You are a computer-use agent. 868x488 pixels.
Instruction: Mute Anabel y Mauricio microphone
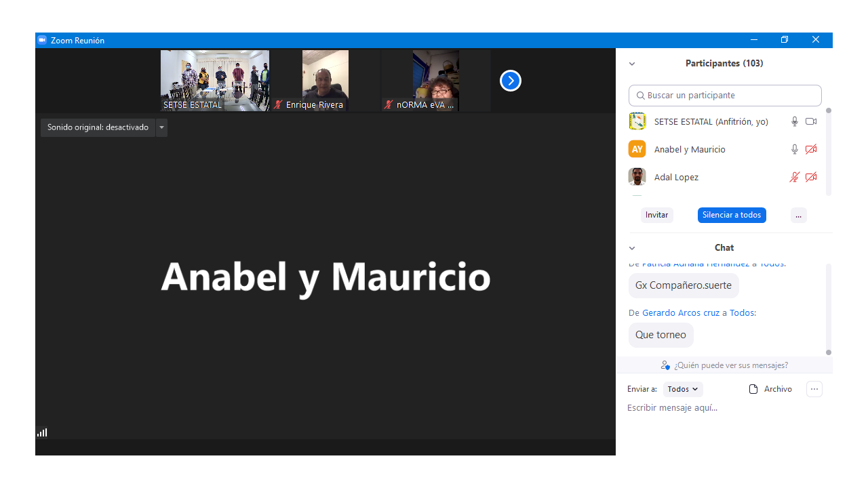coord(795,149)
